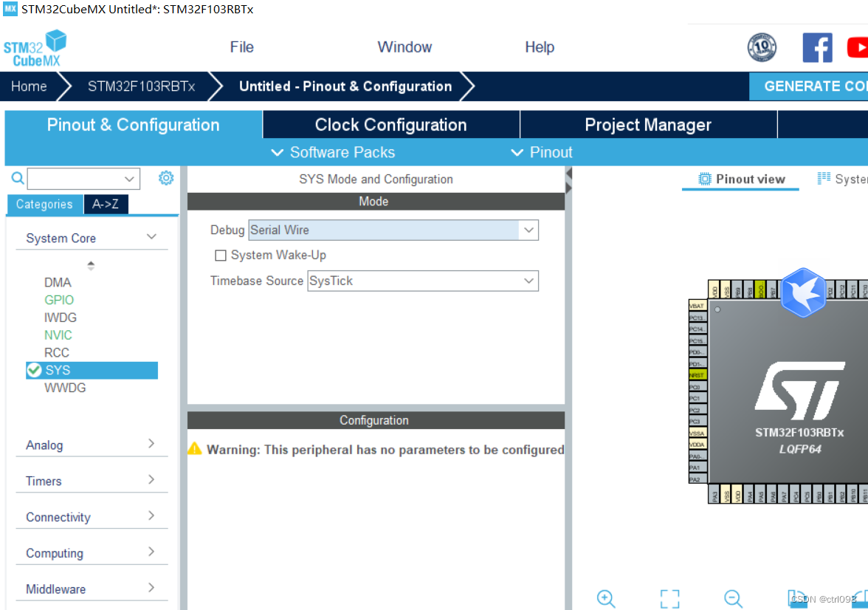
Task: Open the YouTube icon link
Action: (x=857, y=48)
